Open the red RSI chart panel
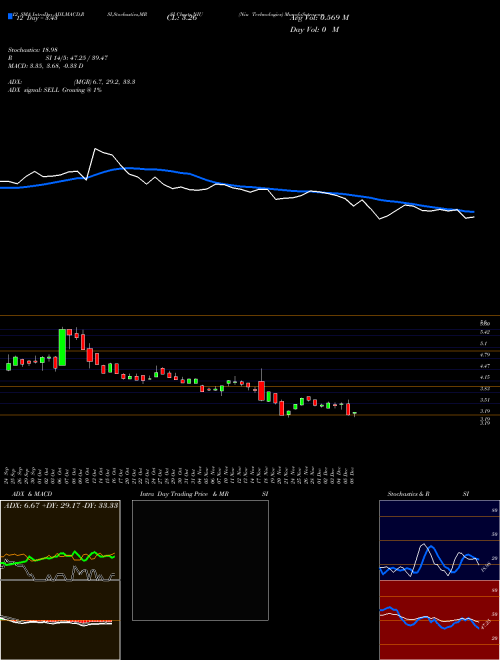The image size is (500, 660). pyautogui.click(x=439, y=620)
